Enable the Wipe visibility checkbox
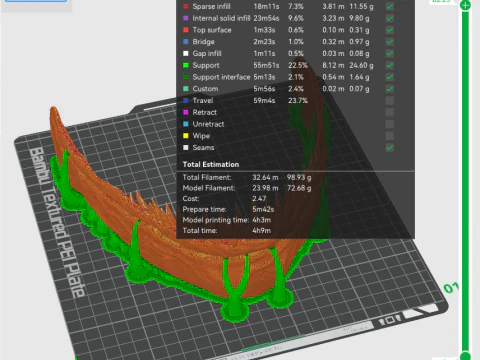 pos(389,136)
